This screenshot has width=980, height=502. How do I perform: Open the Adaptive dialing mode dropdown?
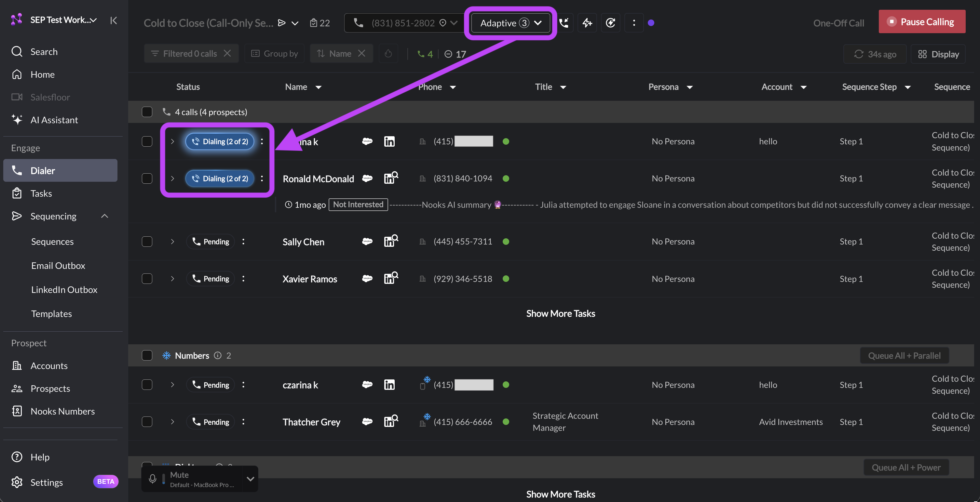(x=510, y=23)
